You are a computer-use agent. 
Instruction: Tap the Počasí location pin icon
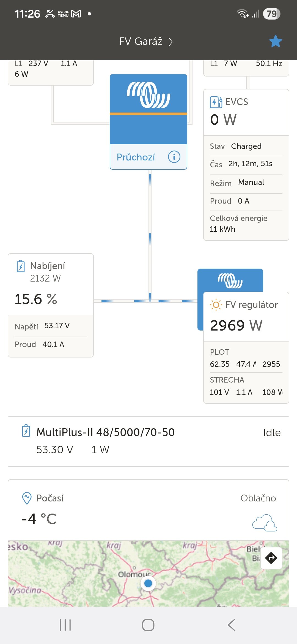(27, 498)
